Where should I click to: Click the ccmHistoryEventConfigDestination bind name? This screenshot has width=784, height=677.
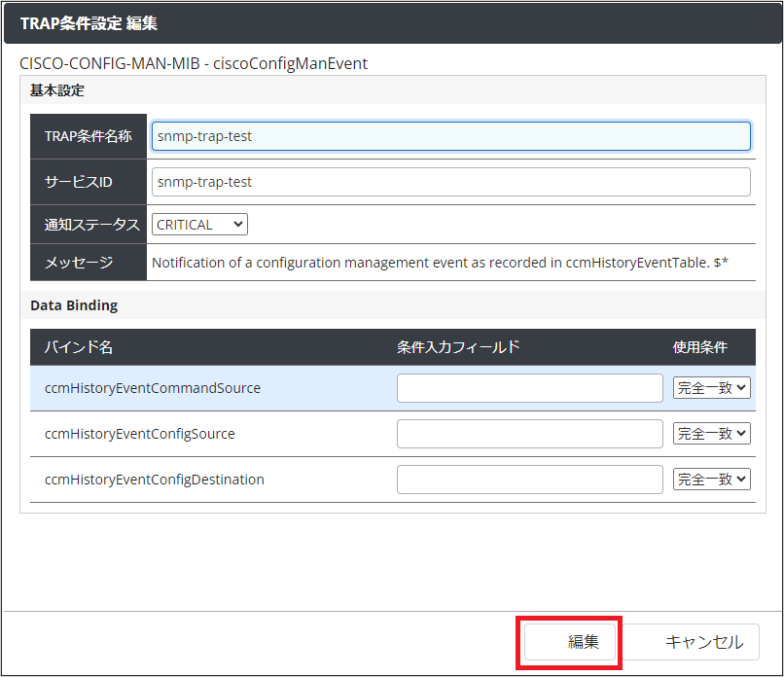tap(155, 480)
